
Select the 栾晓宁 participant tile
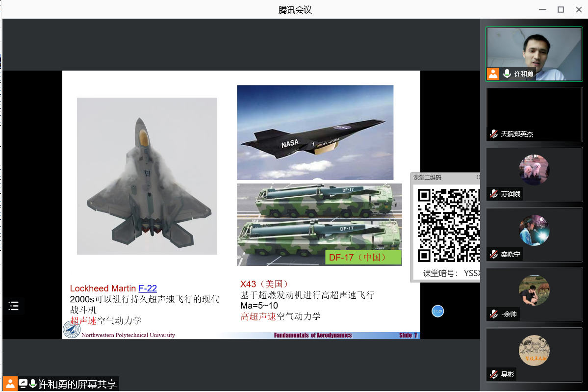(534, 235)
